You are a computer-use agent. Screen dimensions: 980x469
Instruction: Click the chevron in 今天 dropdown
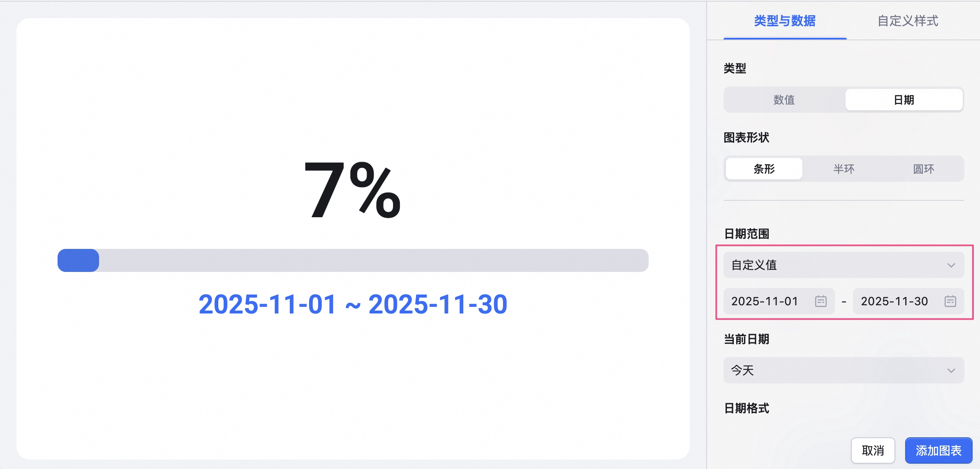(x=951, y=371)
